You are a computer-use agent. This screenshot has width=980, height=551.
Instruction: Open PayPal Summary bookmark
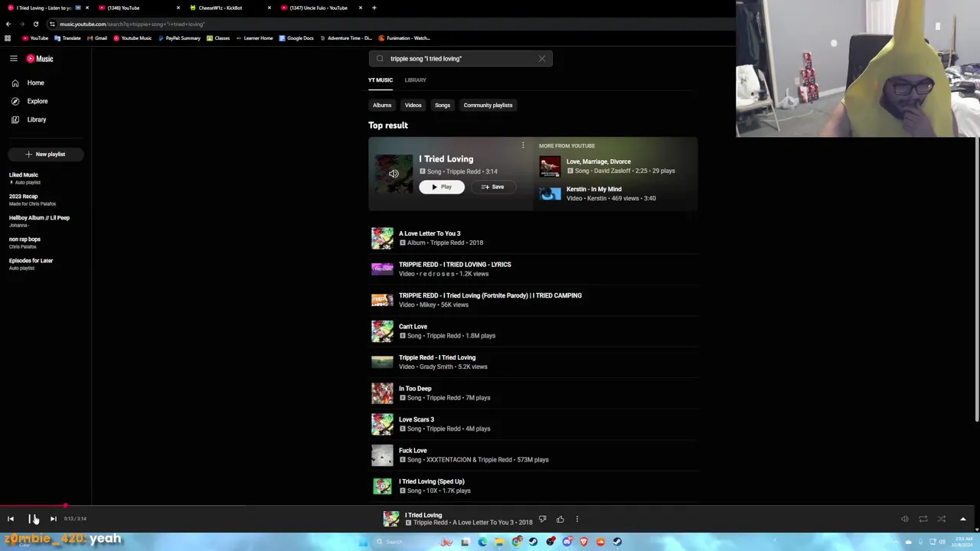click(x=179, y=37)
